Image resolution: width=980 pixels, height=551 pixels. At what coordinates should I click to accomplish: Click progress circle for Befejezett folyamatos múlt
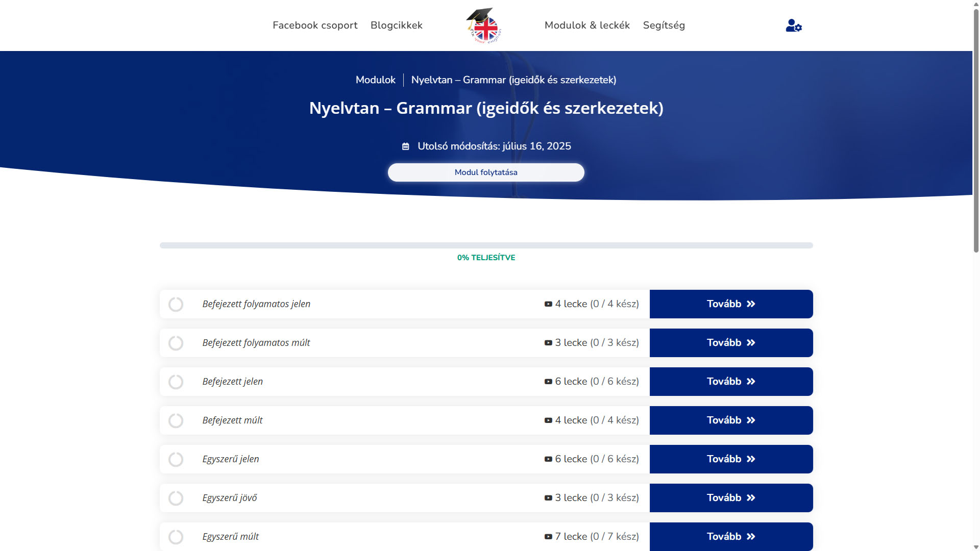176,343
